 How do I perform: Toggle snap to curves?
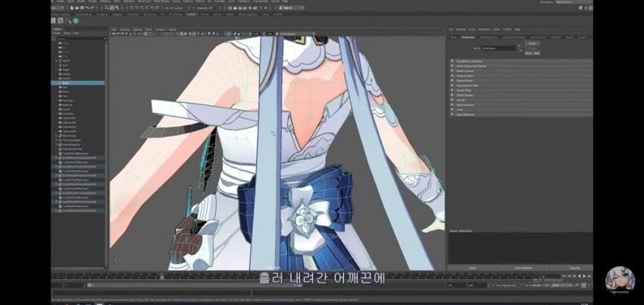tap(137, 8)
